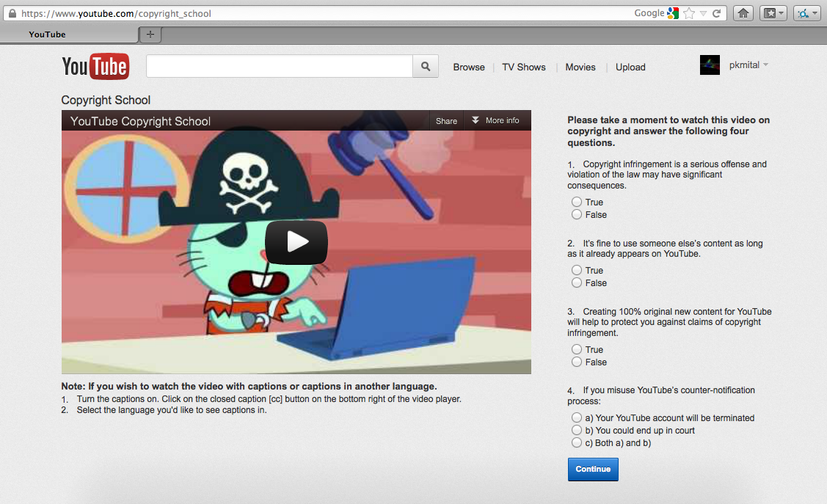Select False for question 2
Screen dimensions: 827x504
pyautogui.click(x=577, y=282)
